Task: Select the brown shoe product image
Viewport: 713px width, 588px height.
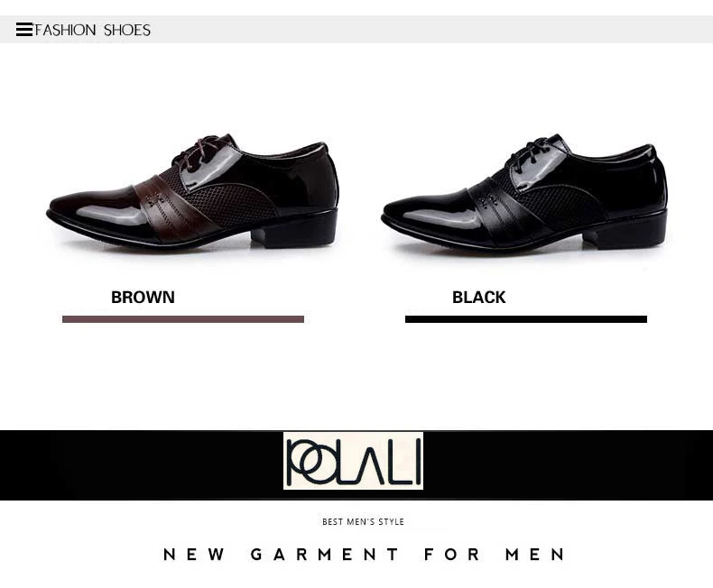Action: click(193, 192)
